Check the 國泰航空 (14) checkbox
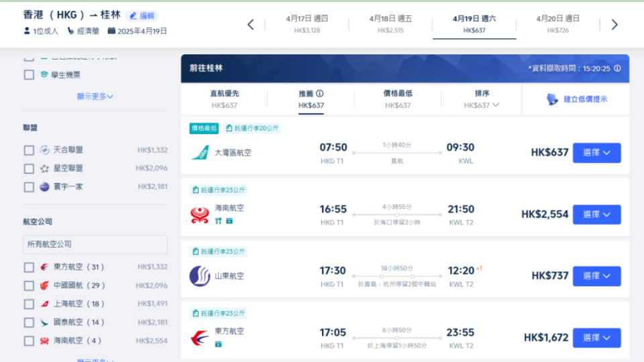The width and height of the screenshot is (644, 362). 29,322
